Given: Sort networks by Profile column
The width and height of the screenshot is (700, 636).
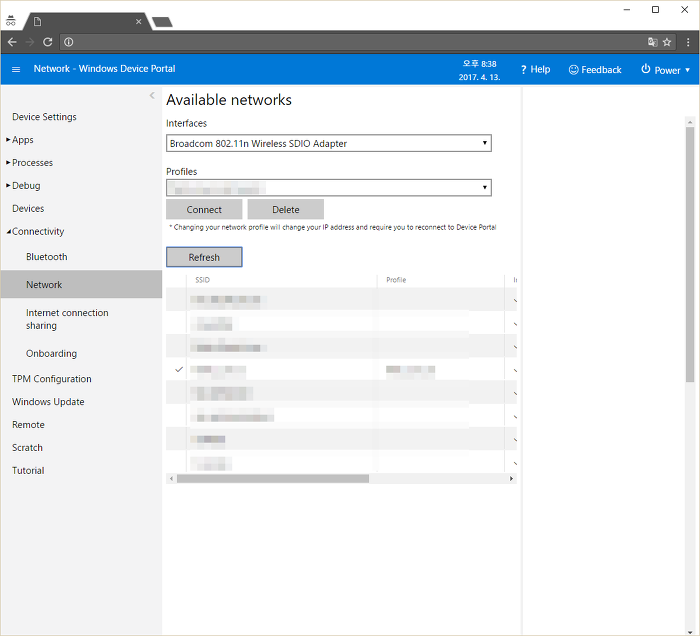Looking at the screenshot, I should [396, 280].
